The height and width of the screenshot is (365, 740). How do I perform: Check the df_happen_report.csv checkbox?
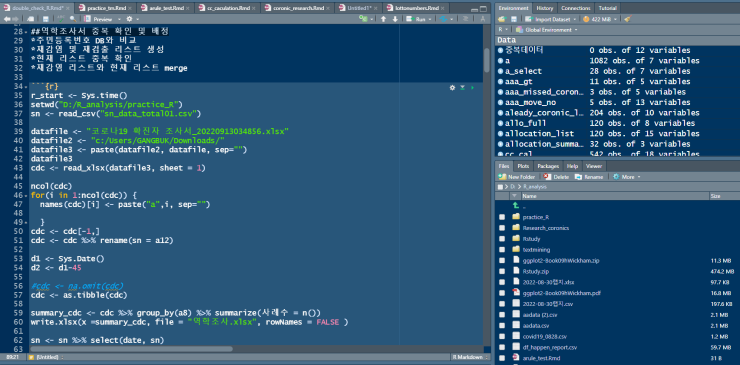pos(502,348)
